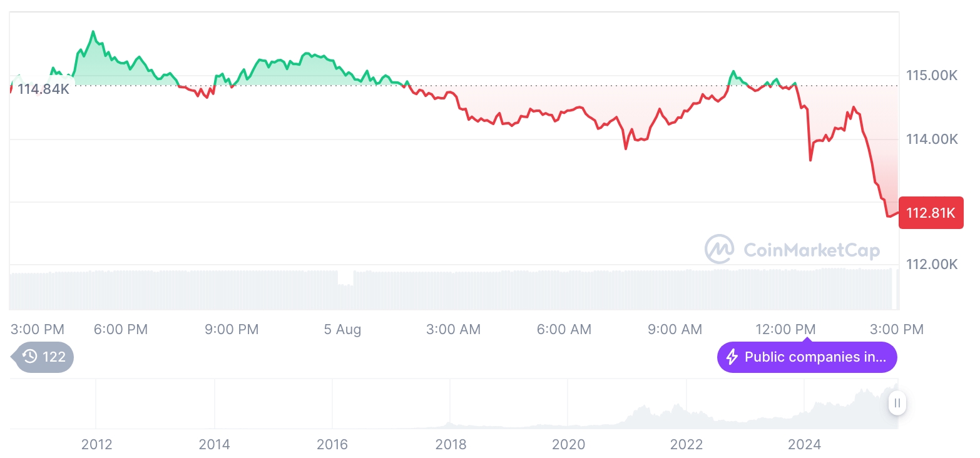The height and width of the screenshot is (458, 980).
Task: Click the history clock icon
Action: point(30,357)
